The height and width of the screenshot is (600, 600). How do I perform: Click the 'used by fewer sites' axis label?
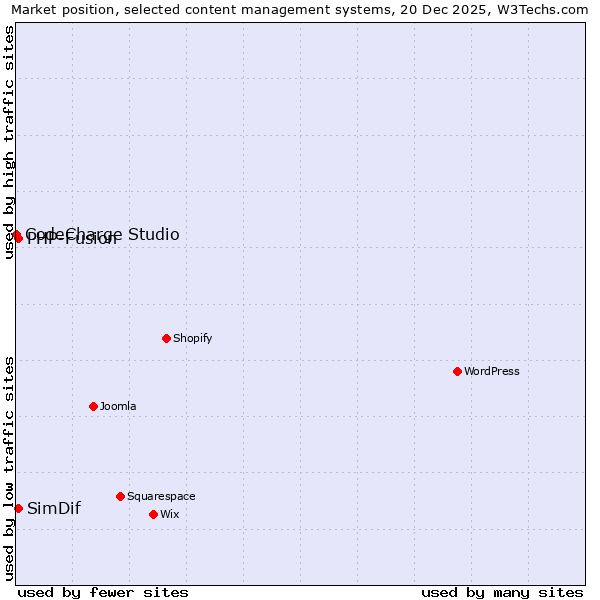tap(103, 593)
